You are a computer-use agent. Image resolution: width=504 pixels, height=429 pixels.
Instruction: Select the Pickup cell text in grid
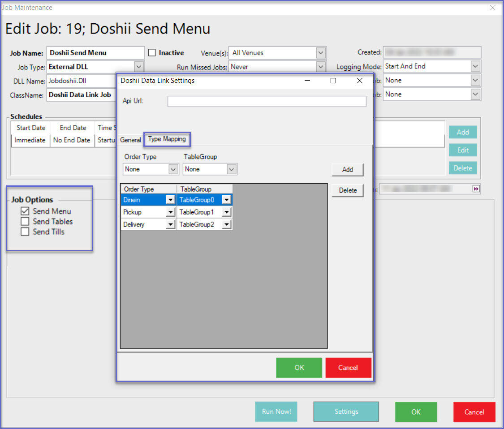[132, 212]
